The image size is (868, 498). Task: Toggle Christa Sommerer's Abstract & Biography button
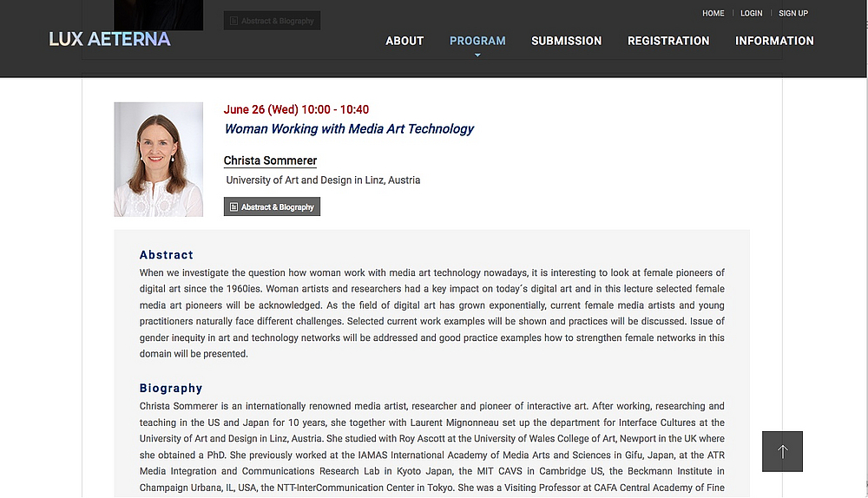pyautogui.click(x=272, y=207)
